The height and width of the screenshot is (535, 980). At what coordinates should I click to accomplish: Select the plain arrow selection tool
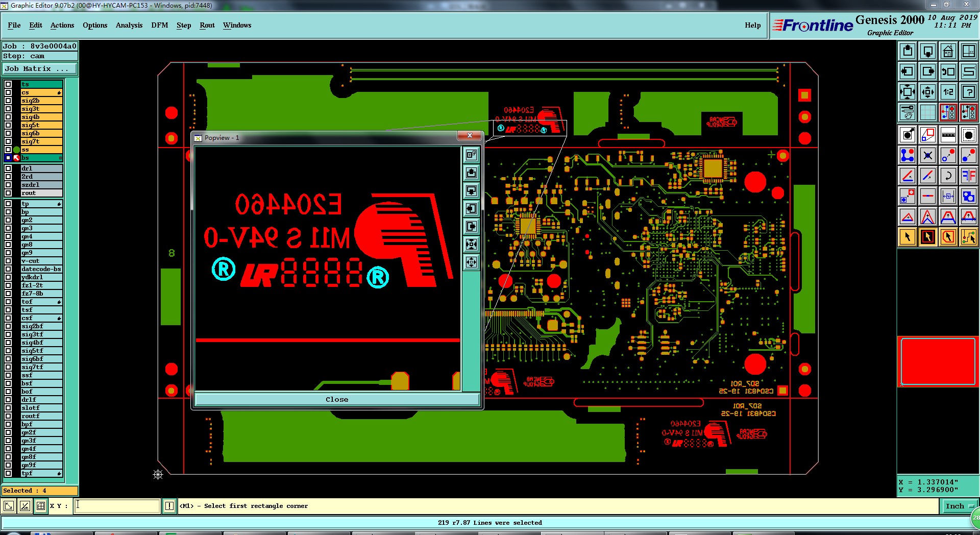(x=908, y=237)
